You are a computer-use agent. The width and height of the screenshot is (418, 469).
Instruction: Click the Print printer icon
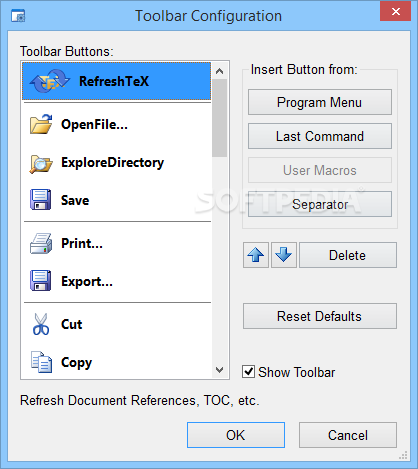(x=41, y=243)
